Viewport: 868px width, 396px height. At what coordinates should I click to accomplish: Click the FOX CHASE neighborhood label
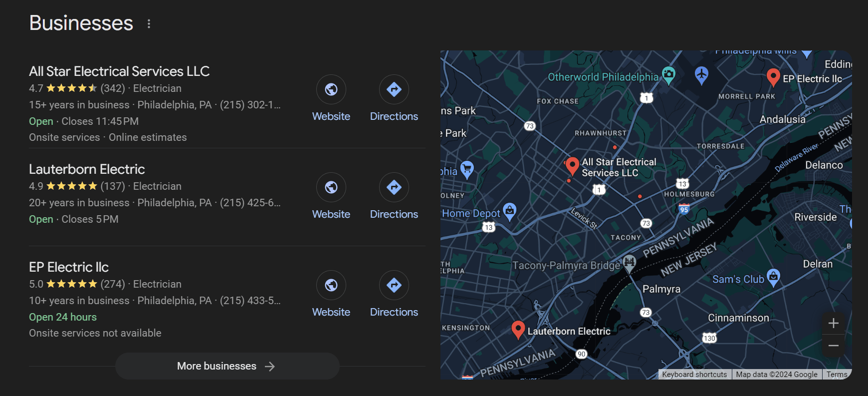(558, 101)
